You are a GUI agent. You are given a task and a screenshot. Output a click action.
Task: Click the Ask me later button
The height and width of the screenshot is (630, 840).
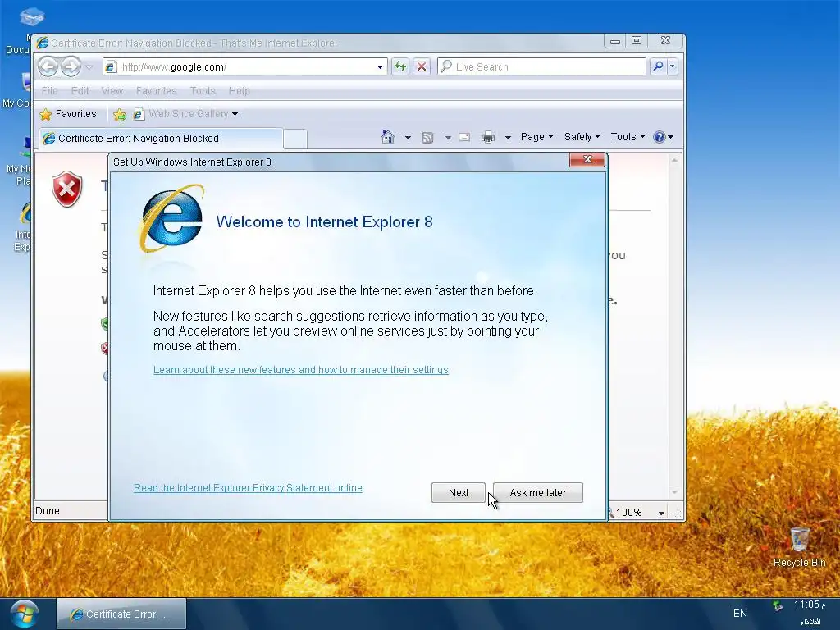pos(538,492)
